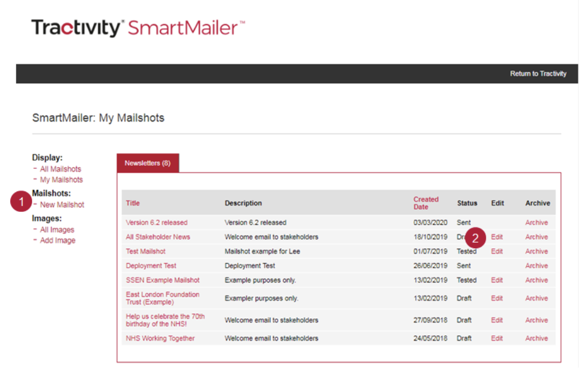
Task: Switch to the Newsletters (8) tab
Action: [x=148, y=163]
